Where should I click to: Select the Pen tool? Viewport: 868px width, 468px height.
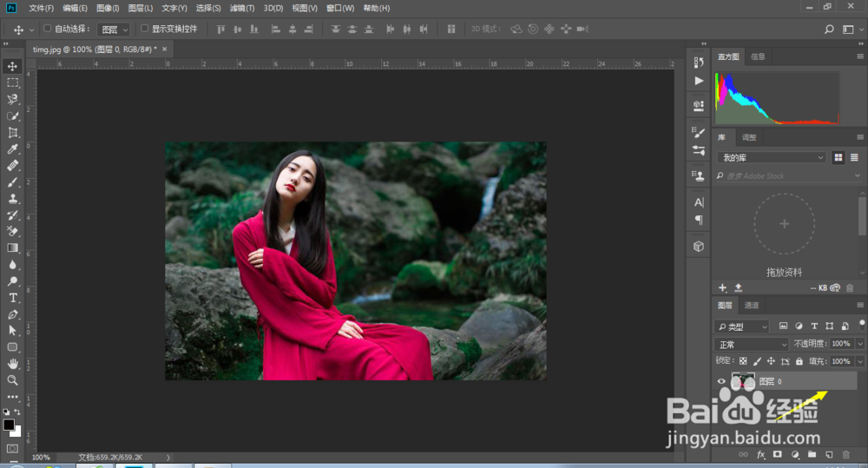12,314
